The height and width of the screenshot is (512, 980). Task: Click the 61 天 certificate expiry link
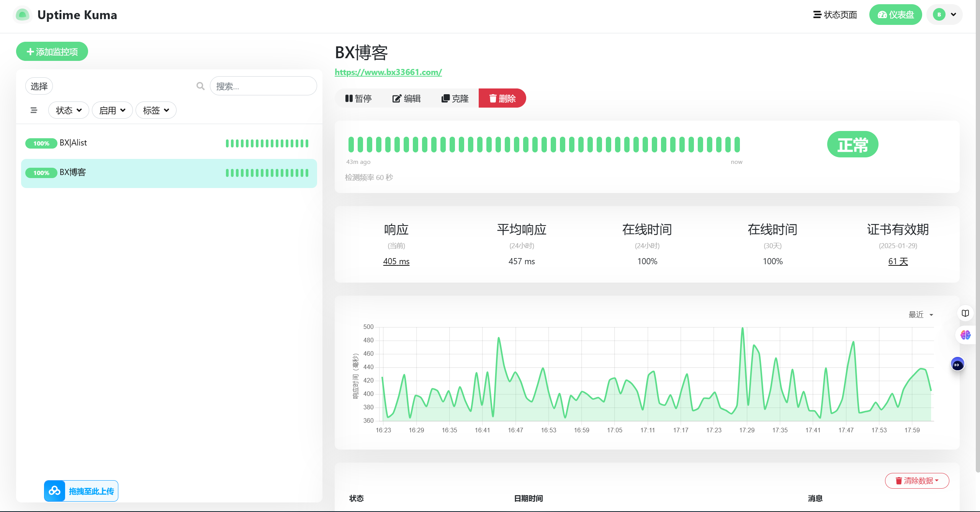point(898,262)
